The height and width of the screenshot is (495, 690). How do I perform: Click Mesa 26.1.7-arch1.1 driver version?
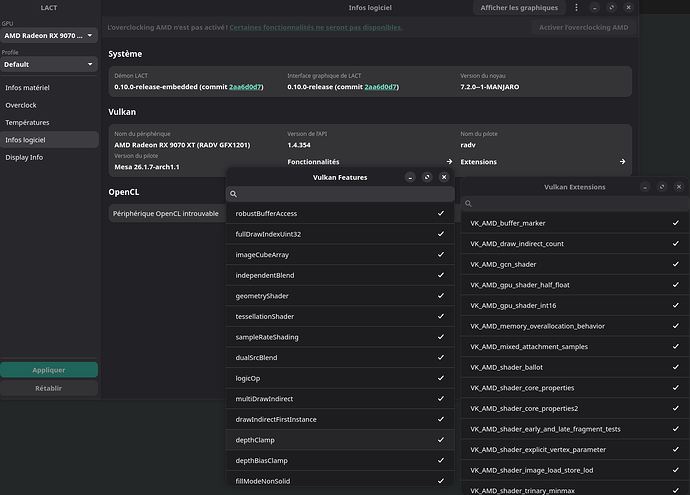pos(147,167)
